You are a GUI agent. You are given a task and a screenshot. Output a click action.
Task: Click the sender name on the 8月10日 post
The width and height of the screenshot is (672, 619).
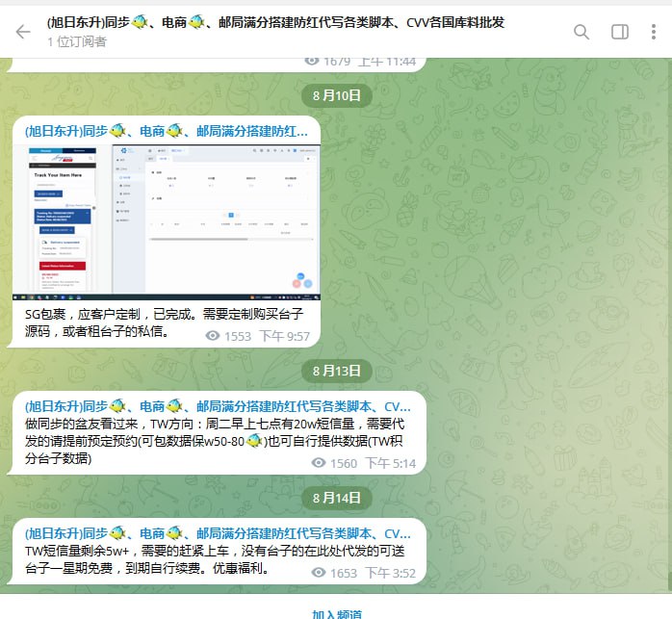167,131
